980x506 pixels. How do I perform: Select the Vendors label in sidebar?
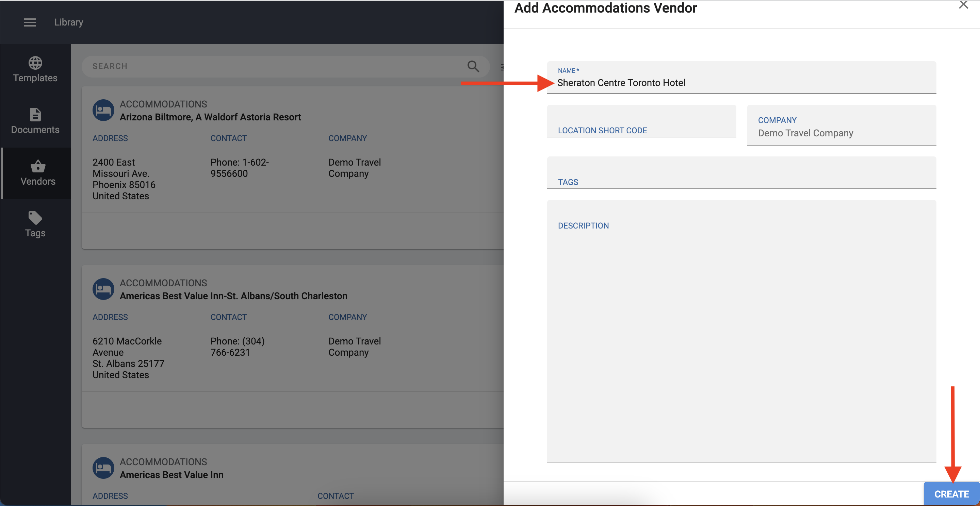38,181
